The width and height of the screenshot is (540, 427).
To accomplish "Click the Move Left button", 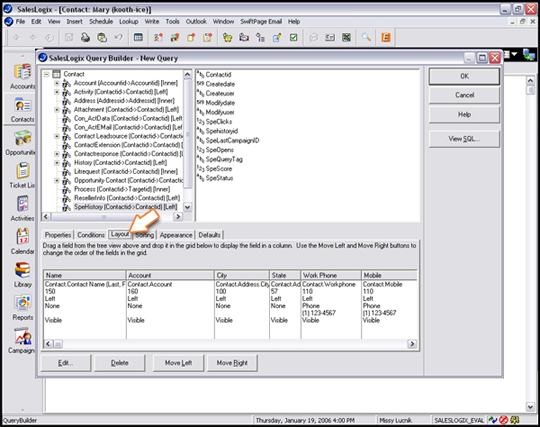I will [x=178, y=363].
